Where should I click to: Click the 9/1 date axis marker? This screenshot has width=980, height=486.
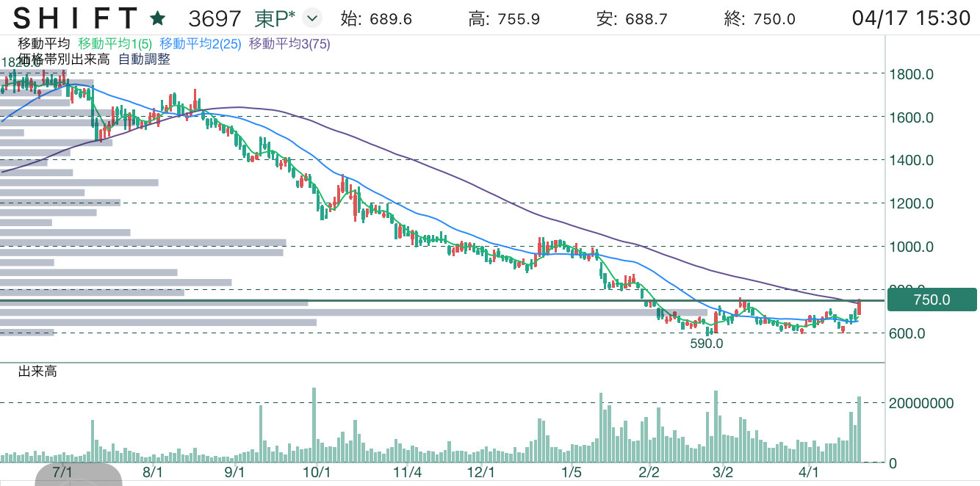tap(235, 472)
